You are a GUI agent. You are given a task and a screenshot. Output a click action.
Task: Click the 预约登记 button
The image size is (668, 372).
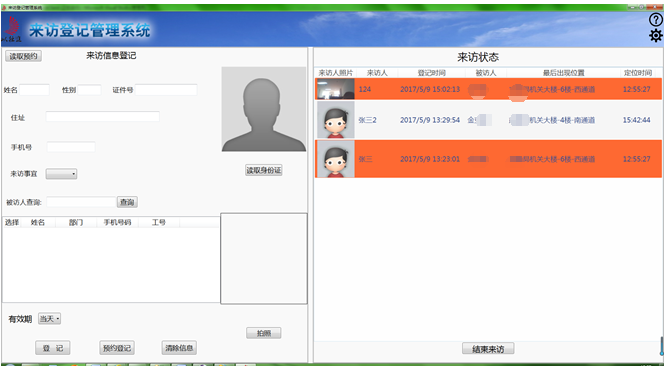117,348
